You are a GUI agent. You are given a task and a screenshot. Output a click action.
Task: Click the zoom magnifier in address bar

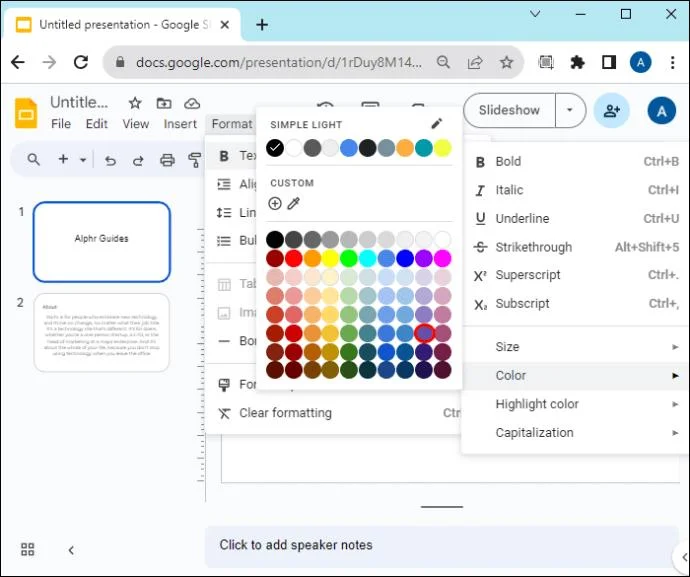pyautogui.click(x=443, y=62)
